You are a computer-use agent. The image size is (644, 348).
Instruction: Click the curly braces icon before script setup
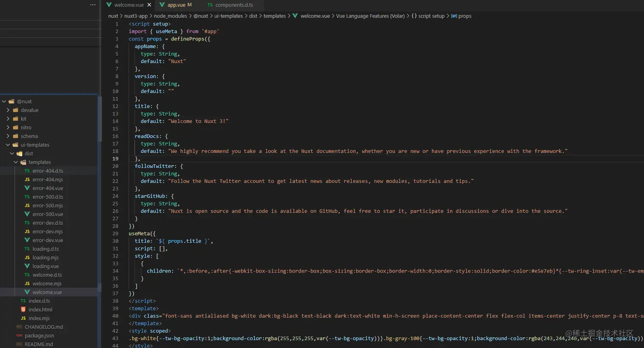(414, 16)
